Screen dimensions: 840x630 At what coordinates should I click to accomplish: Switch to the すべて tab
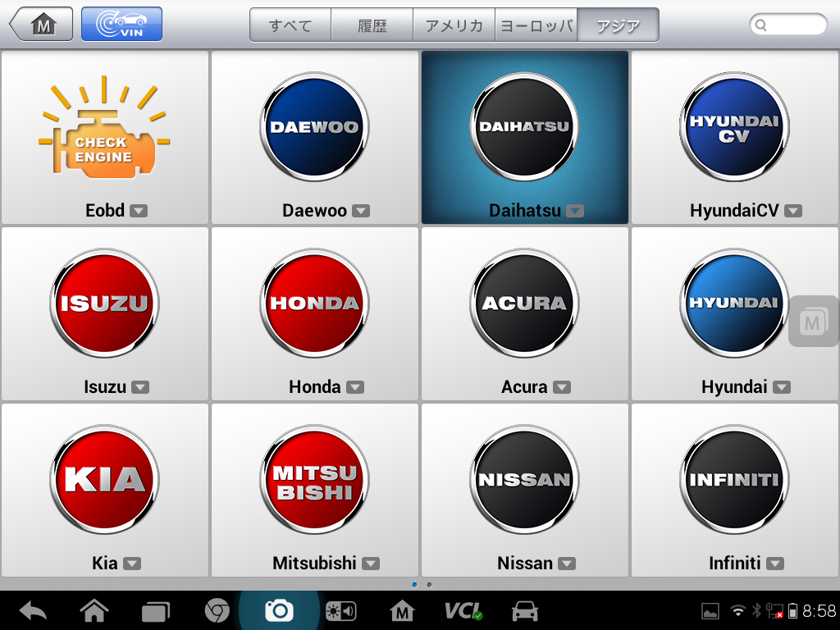[290, 25]
